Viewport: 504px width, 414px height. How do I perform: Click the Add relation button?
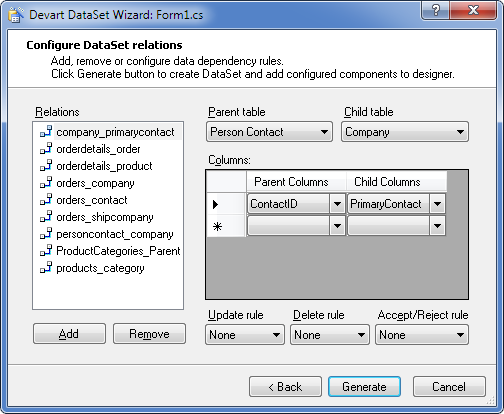click(x=69, y=334)
